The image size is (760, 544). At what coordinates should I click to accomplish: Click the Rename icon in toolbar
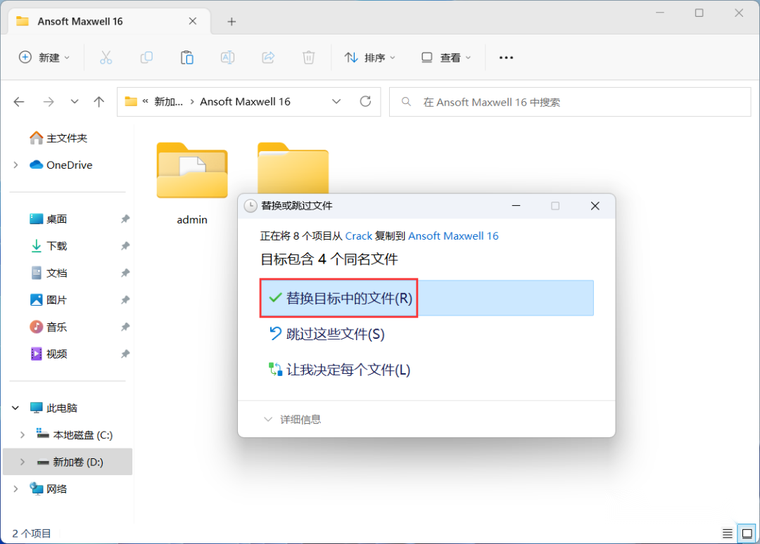coord(228,58)
